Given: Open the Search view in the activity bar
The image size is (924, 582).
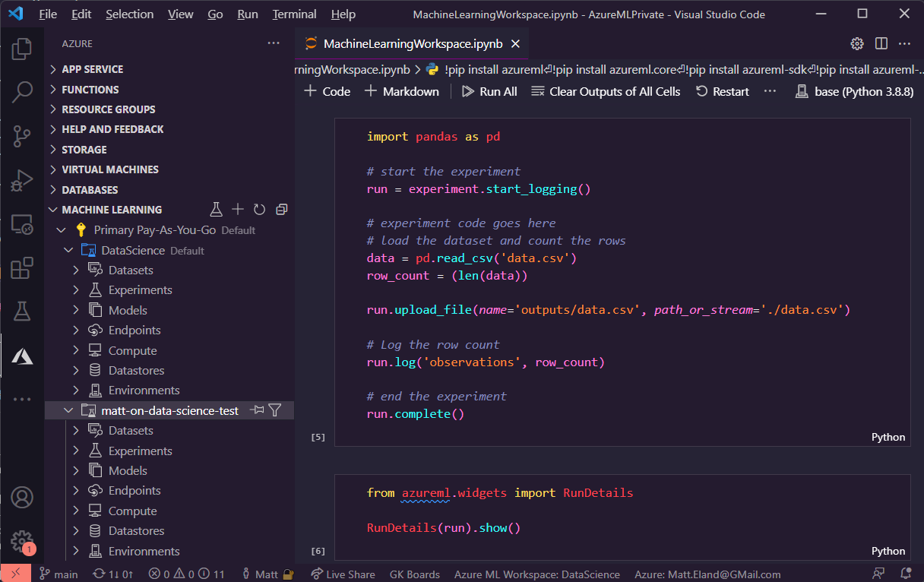Looking at the screenshot, I should pyautogui.click(x=22, y=93).
